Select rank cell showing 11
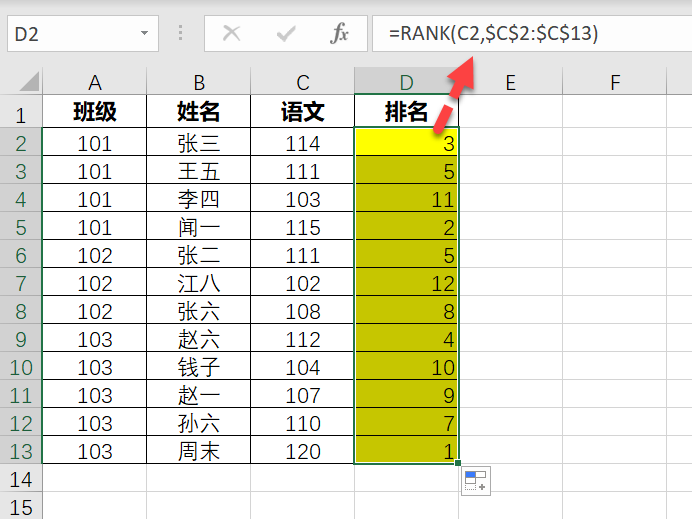Viewport: 692px width, 519px height. (406, 199)
